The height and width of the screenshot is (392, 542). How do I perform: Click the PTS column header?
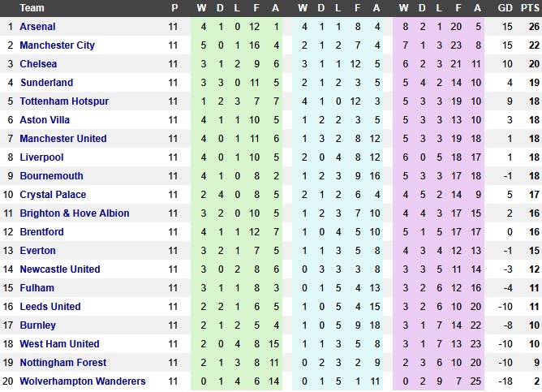[531, 8]
